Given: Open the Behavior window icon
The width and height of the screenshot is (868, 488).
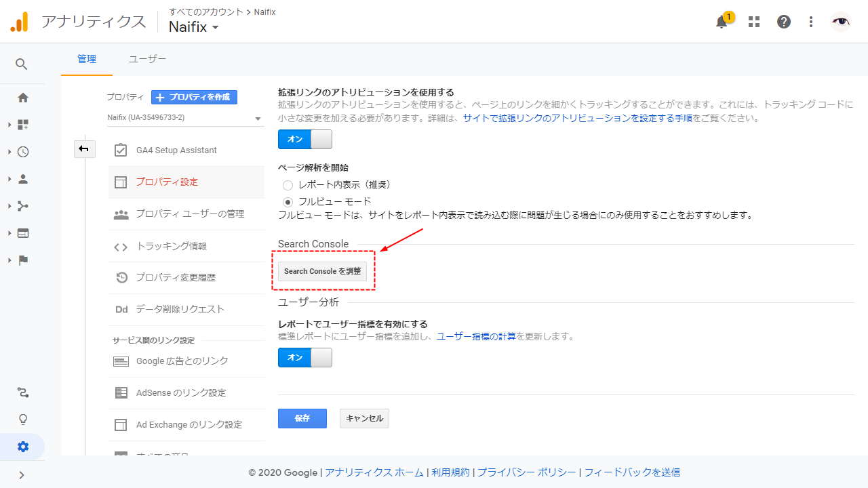Looking at the screenshot, I should coord(23,233).
